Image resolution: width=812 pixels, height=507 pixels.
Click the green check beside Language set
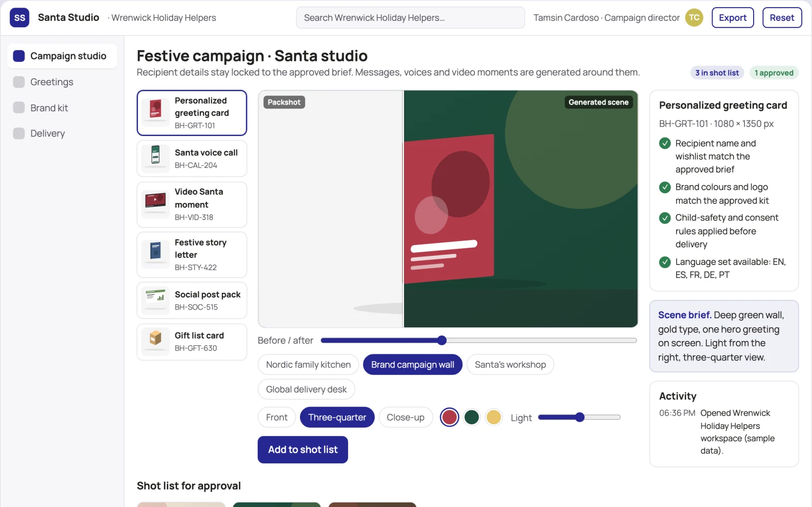tap(665, 262)
